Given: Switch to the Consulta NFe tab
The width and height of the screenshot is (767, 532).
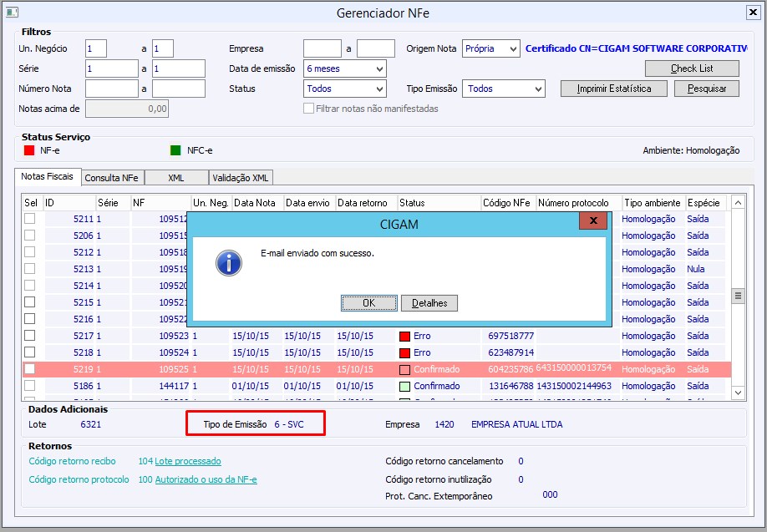Looking at the screenshot, I should [112, 178].
